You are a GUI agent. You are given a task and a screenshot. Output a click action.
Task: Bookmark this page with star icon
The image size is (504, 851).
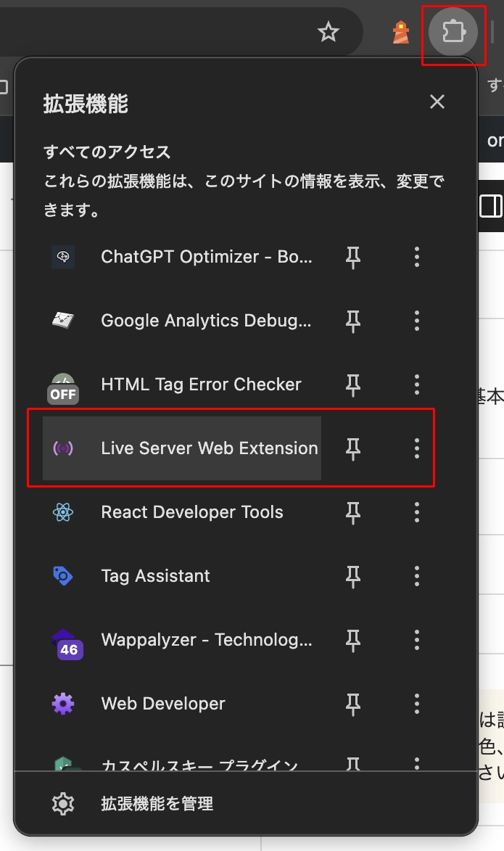tap(329, 32)
